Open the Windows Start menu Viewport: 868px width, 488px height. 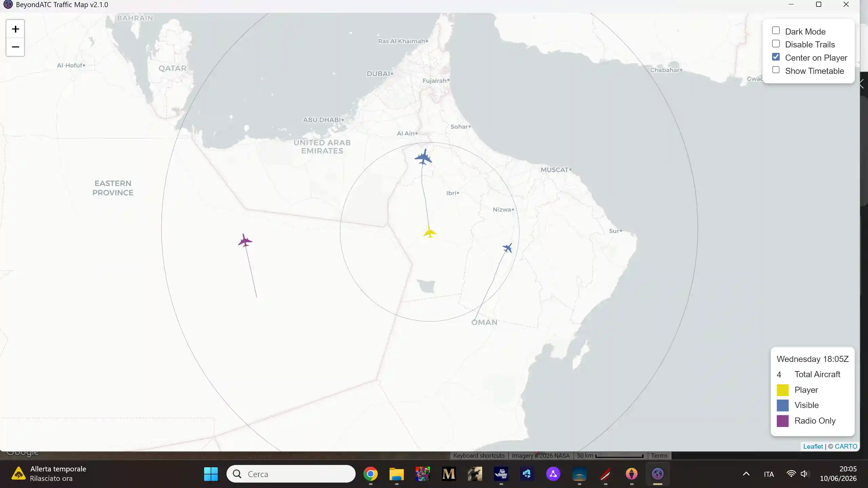pos(211,474)
